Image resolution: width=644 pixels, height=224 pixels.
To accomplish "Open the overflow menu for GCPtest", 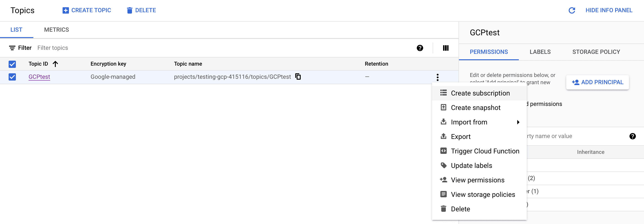I will coord(438,77).
